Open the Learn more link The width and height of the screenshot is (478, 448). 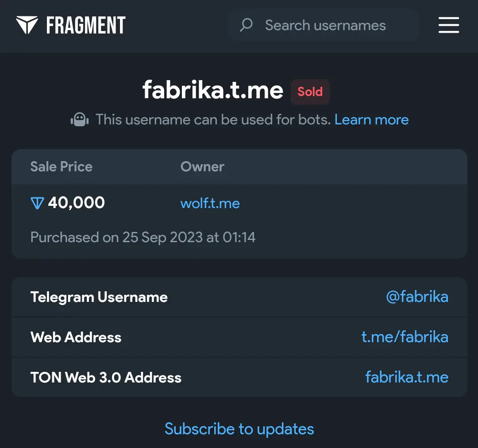pos(371,120)
